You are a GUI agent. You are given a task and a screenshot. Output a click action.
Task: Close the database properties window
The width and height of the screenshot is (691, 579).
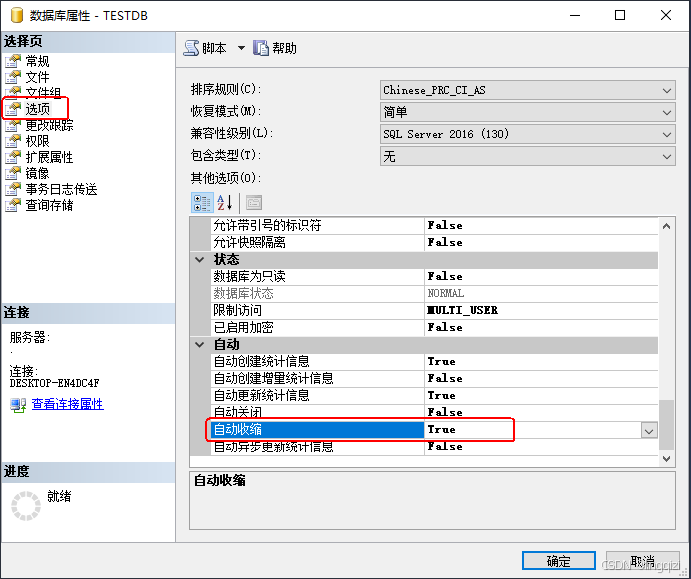(x=666, y=15)
